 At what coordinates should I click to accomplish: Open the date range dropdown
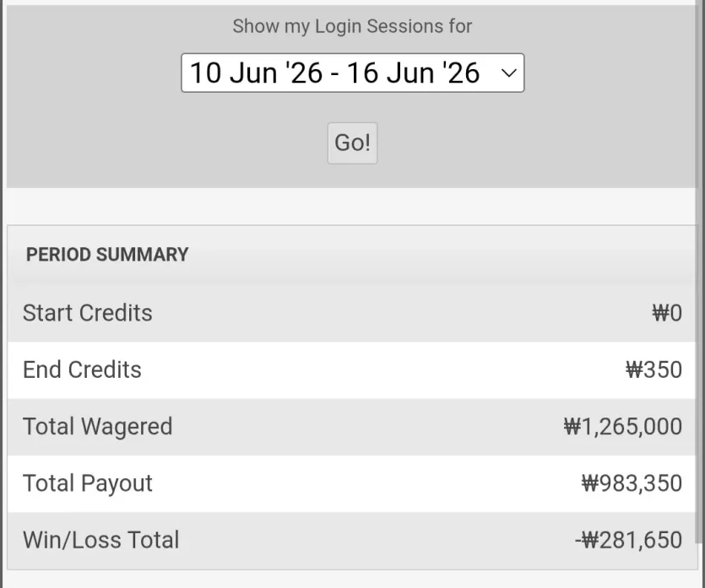(353, 73)
